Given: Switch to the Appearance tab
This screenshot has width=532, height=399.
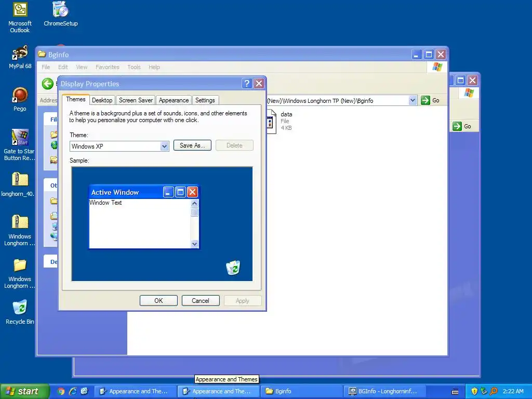Looking at the screenshot, I should pyautogui.click(x=174, y=100).
